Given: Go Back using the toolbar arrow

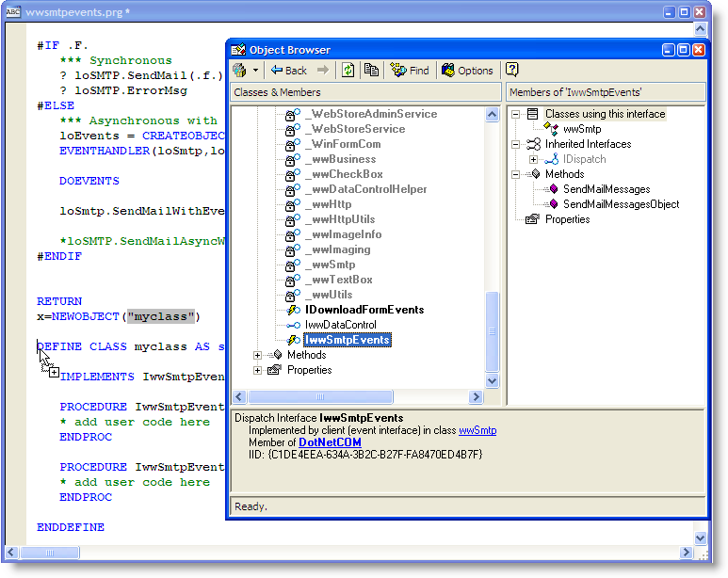Looking at the screenshot, I should click(288, 71).
